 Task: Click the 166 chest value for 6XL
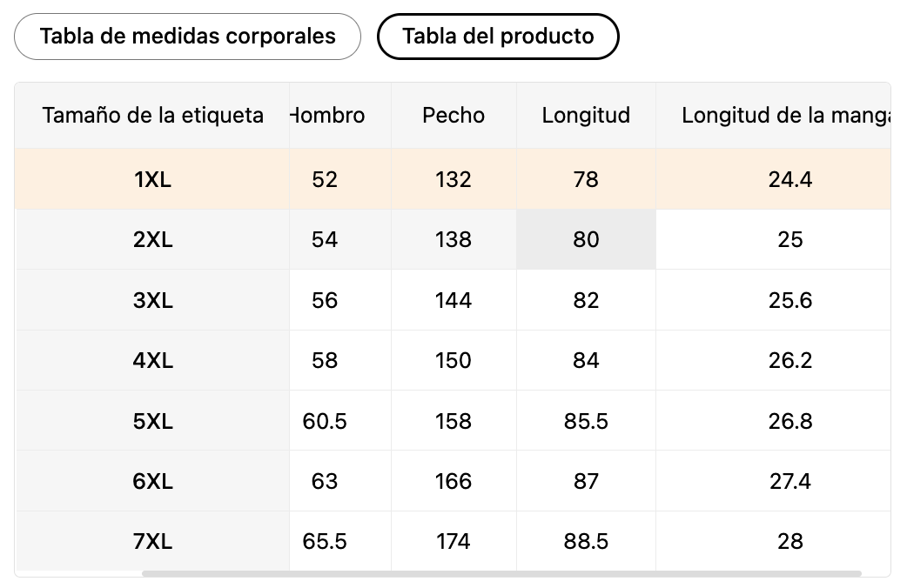tap(453, 481)
